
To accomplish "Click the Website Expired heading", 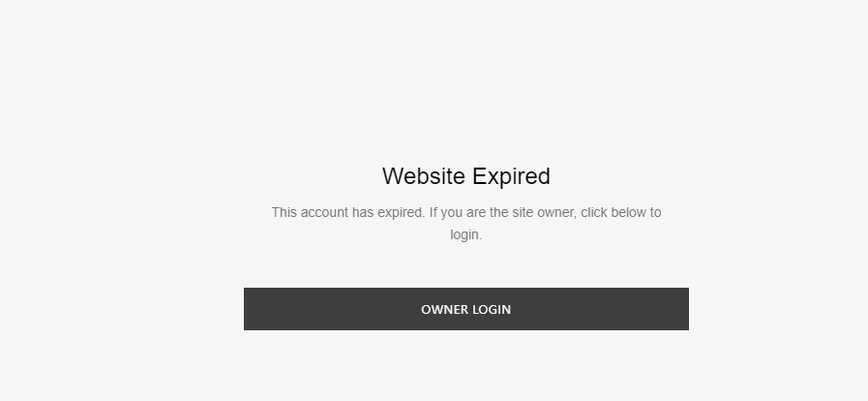I will 466,176.
